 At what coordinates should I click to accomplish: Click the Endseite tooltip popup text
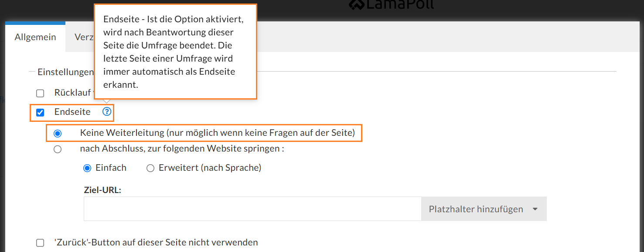click(175, 52)
